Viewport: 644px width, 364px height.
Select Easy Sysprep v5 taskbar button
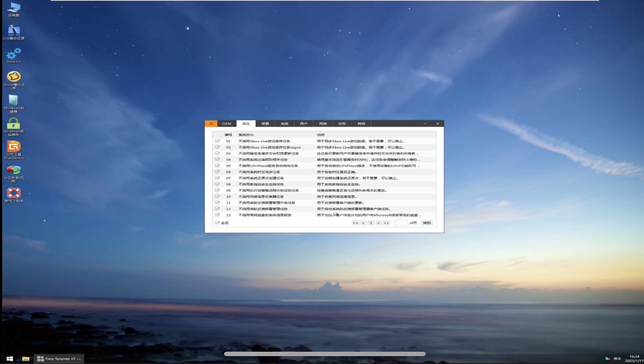[x=59, y=359]
